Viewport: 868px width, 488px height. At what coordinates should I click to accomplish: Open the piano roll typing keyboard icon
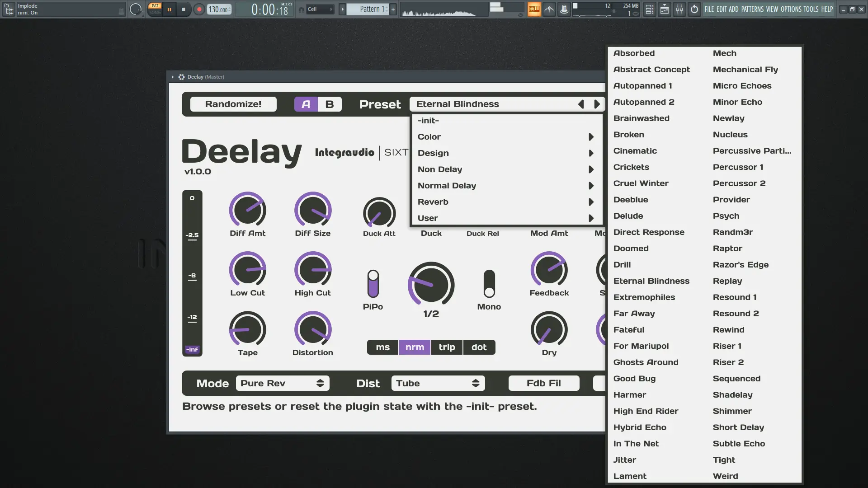(x=534, y=9)
